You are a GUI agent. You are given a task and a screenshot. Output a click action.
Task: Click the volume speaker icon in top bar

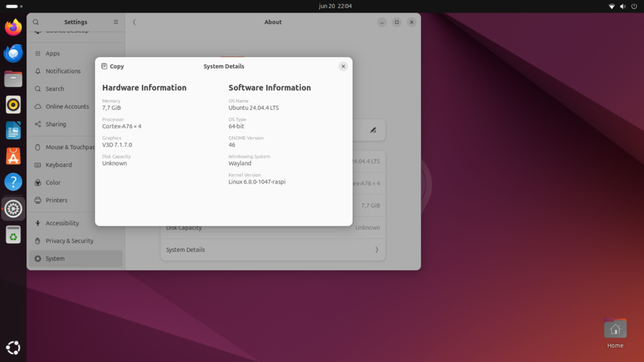623,6
